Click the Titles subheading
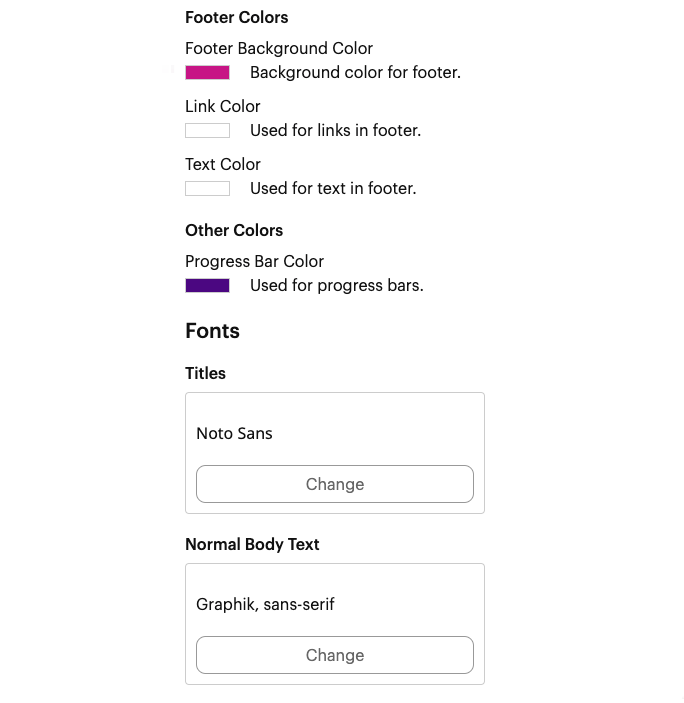Image resolution: width=684 pixels, height=703 pixels. click(205, 373)
